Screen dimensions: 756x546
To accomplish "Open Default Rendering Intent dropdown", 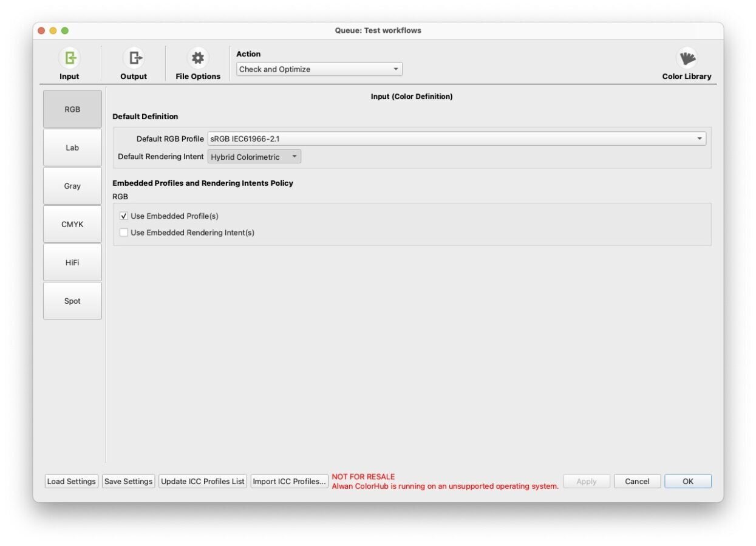I will 254,157.
